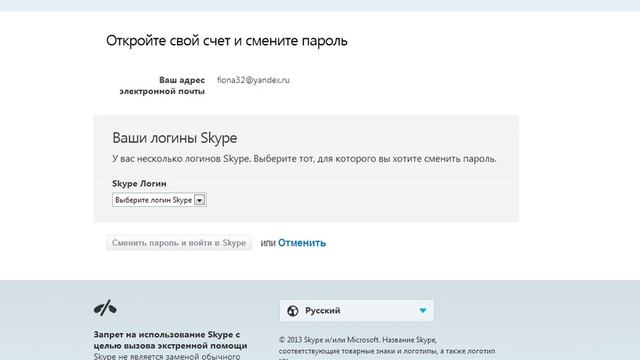Click the text 'У вас несколько логинов Skype'
Screen dimensions: 640x360
click(180, 159)
